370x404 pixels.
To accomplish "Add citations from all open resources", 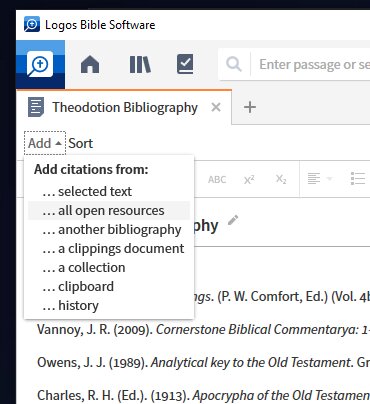I will coord(109,210).
